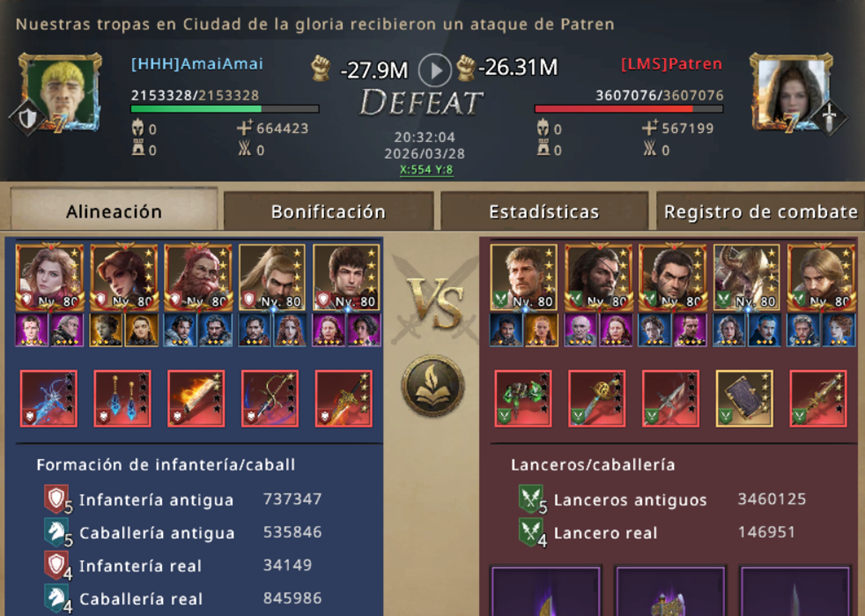Select the red-bearded commander portrait
865x616 pixels.
[x=198, y=277]
